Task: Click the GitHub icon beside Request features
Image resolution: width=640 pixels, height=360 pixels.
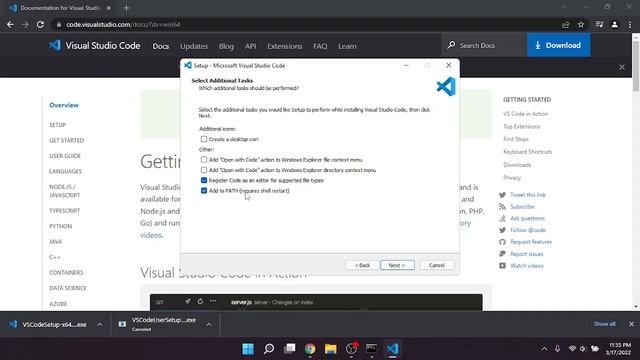Action: [x=502, y=242]
